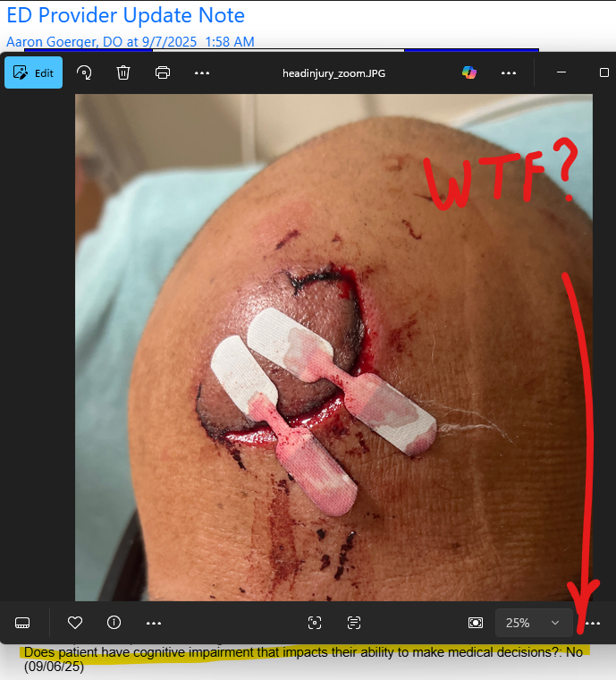
Task: Open the three-dot menu next to Copilot icon
Action: pos(509,72)
